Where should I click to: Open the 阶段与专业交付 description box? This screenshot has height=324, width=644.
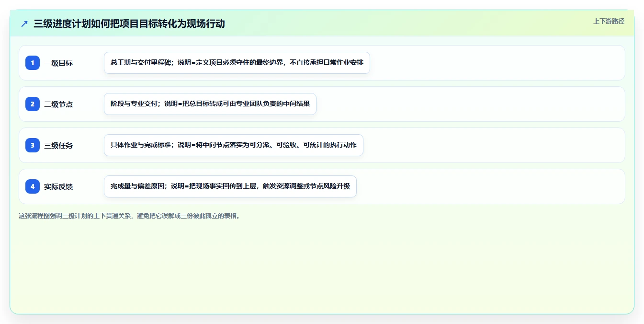pos(210,104)
